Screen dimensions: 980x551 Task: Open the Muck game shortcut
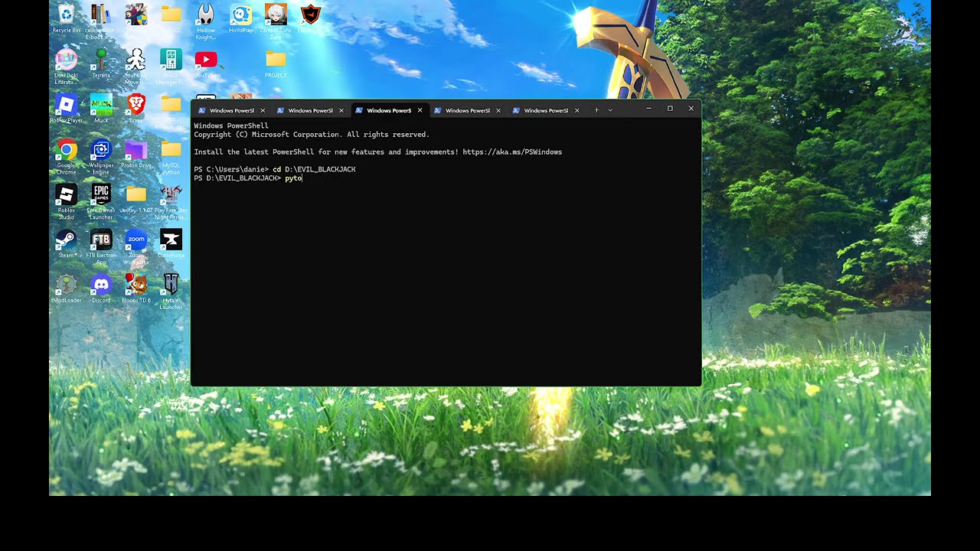pos(100,109)
